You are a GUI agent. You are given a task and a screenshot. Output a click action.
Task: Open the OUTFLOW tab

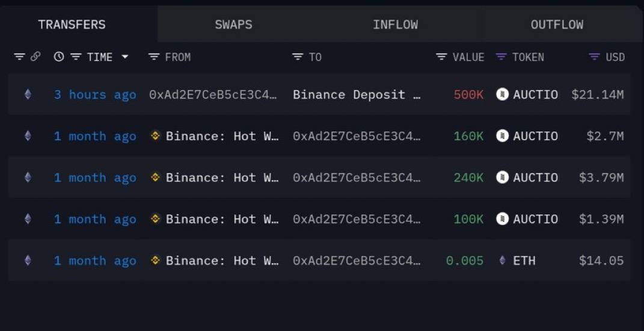pyautogui.click(x=557, y=24)
